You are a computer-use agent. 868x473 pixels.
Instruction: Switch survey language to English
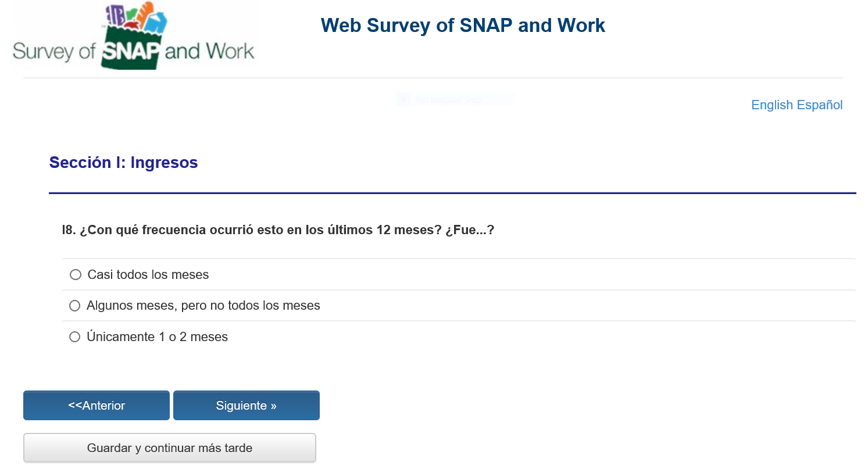click(771, 105)
